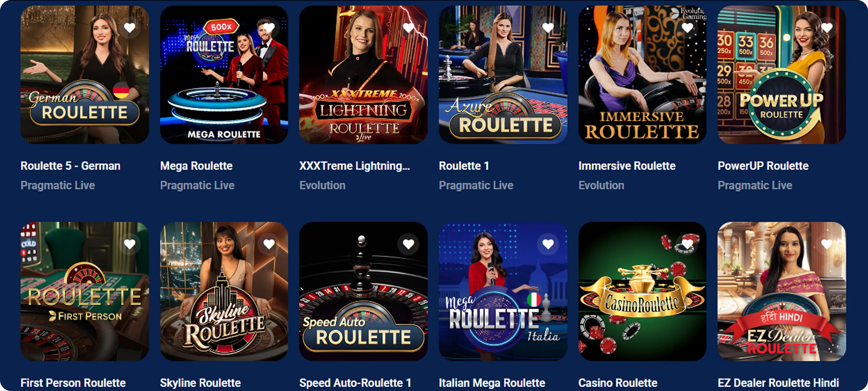The image size is (868, 391).
Task: Favorite the German Roulette game with heart icon
Action: click(x=129, y=28)
